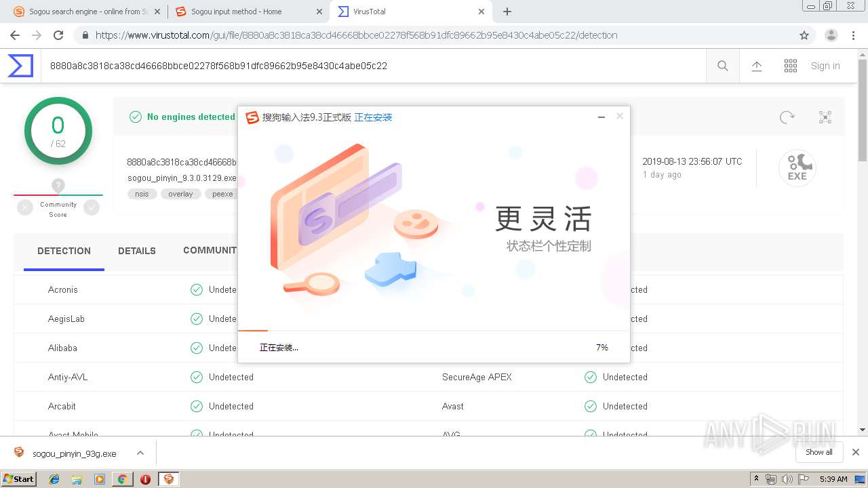Open the Windows Start menu
868x488 pixels.
pos(19,479)
